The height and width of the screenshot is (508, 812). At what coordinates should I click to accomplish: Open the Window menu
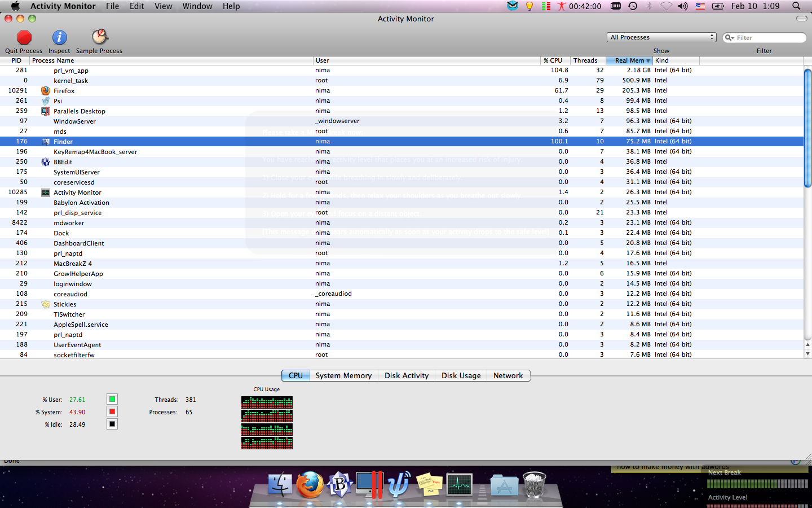[x=197, y=6]
